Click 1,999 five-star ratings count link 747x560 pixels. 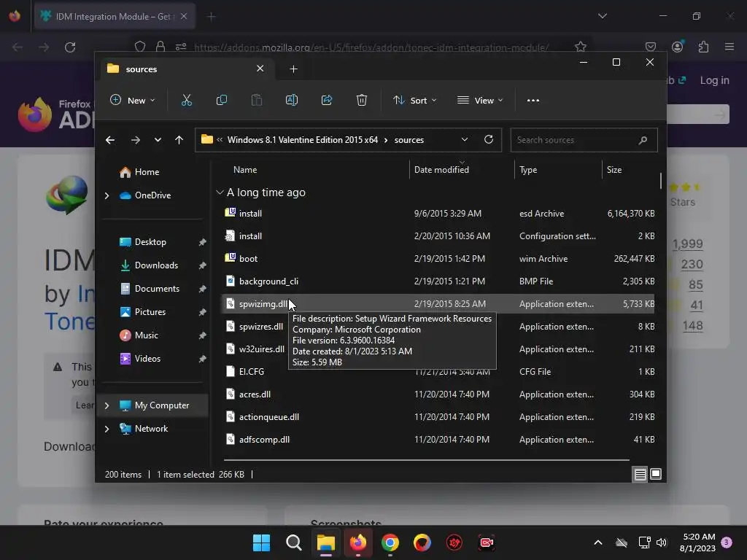[687, 244]
